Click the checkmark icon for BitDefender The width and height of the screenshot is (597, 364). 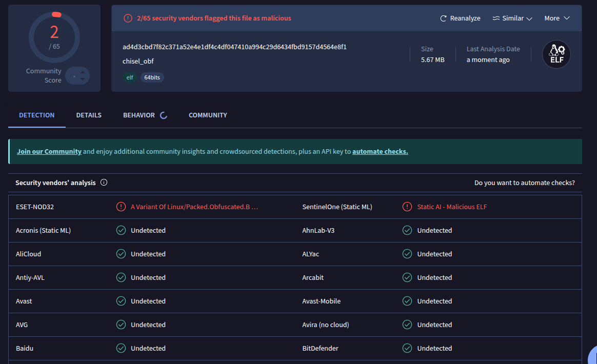(407, 349)
